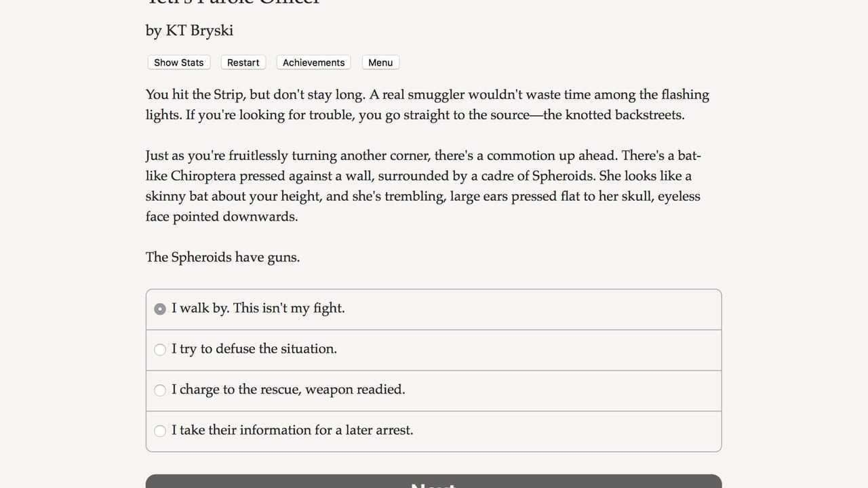Click the sentence 'The Spheroids have guns.'
Image resolution: width=868 pixels, height=488 pixels.
pos(222,258)
